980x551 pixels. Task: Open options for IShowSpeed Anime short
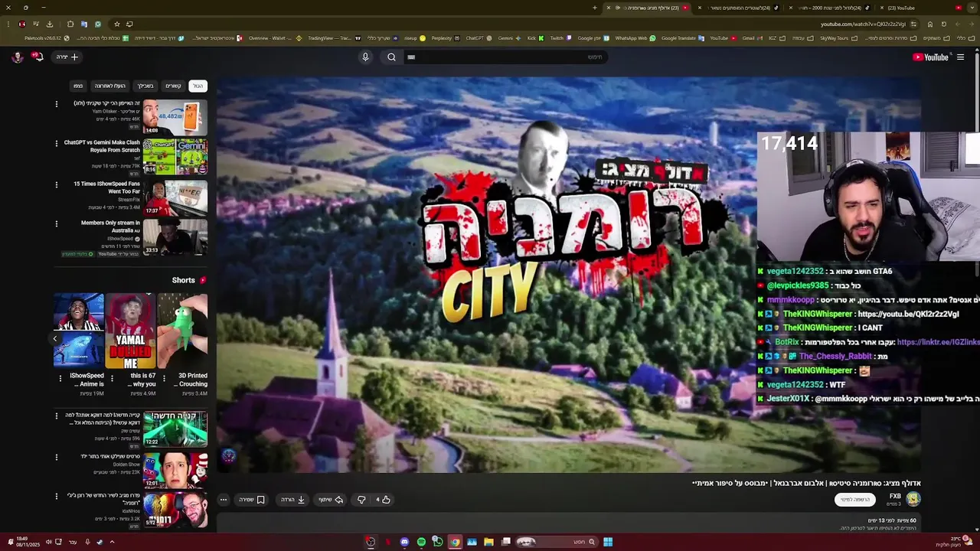pos(60,378)
